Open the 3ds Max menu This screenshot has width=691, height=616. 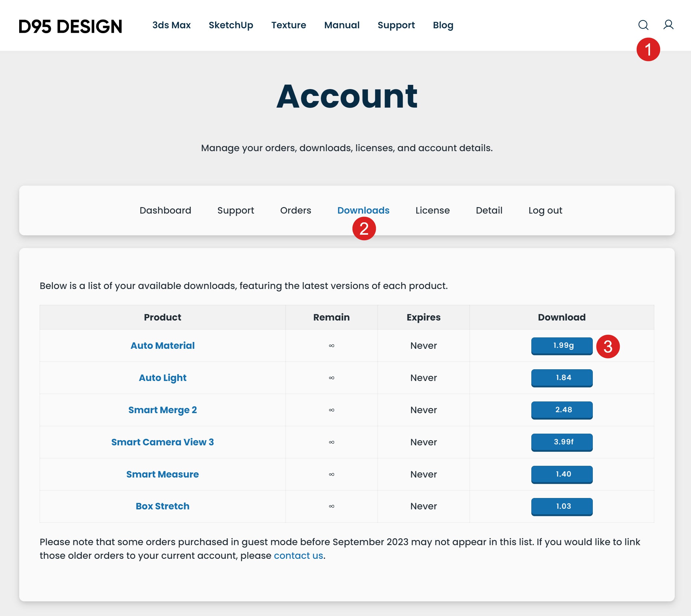point(171,25)
